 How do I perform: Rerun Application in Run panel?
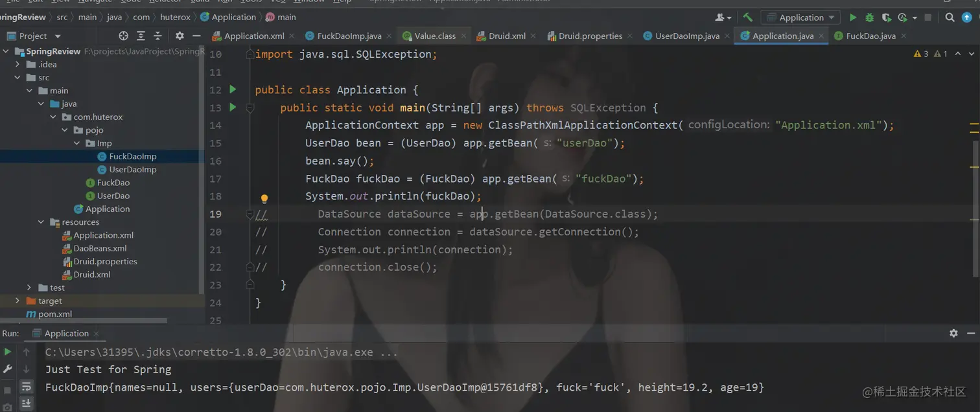8,352
